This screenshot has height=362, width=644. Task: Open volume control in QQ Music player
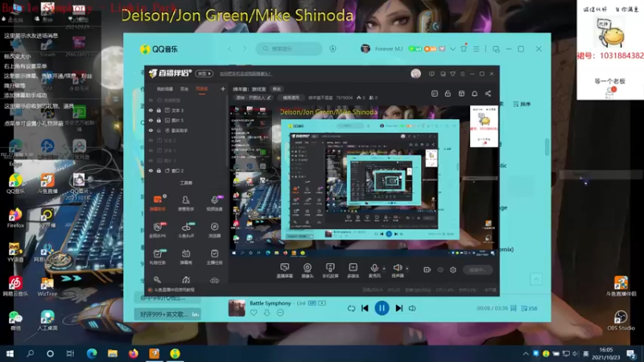pos(412,308)
